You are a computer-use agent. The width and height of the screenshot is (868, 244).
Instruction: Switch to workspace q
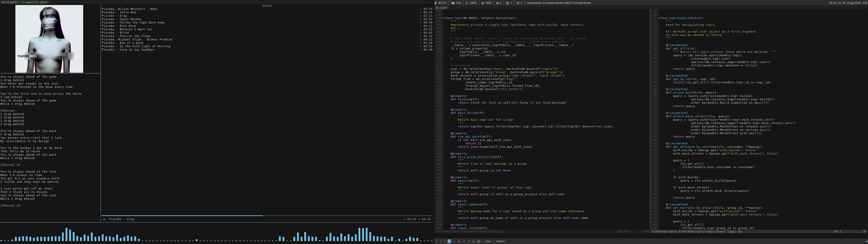pos(454,241)
